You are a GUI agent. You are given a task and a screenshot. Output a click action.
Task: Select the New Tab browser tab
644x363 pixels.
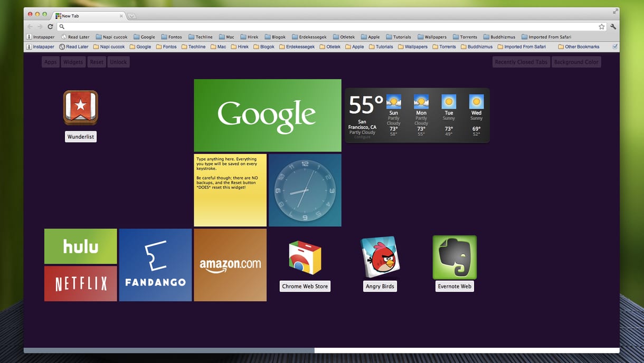88,16
